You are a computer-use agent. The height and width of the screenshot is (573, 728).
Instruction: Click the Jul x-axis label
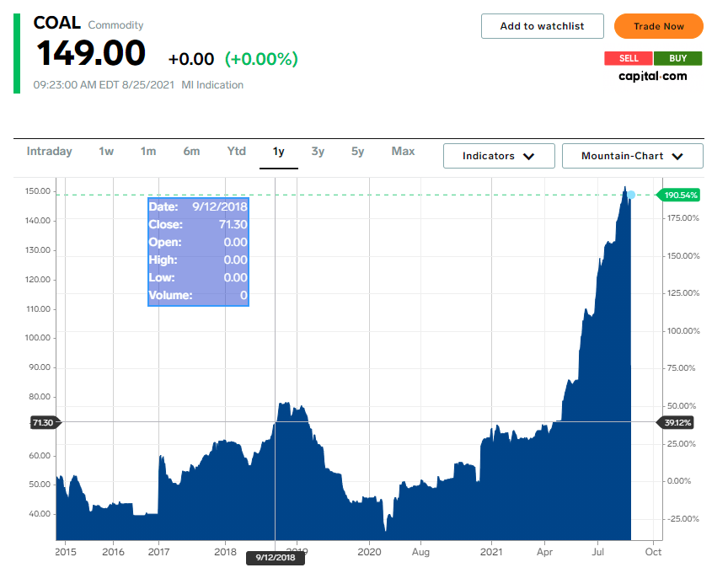tap(597, 552)
